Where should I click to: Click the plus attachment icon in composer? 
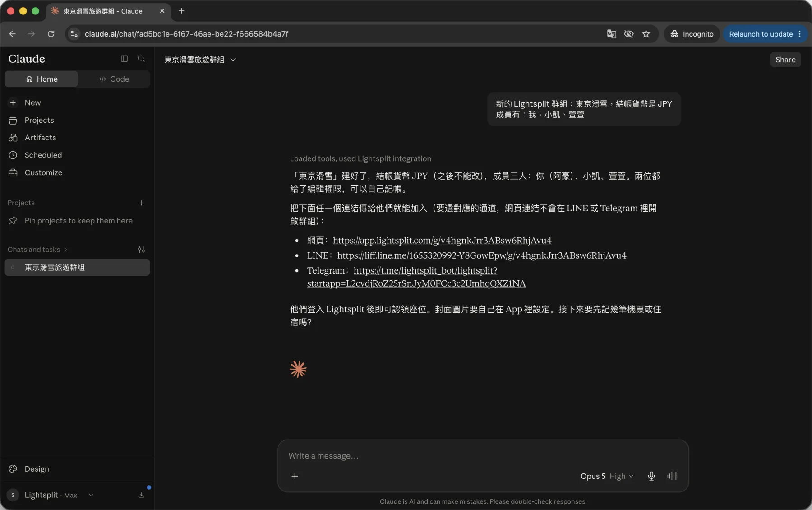click(x=295, y=476)
